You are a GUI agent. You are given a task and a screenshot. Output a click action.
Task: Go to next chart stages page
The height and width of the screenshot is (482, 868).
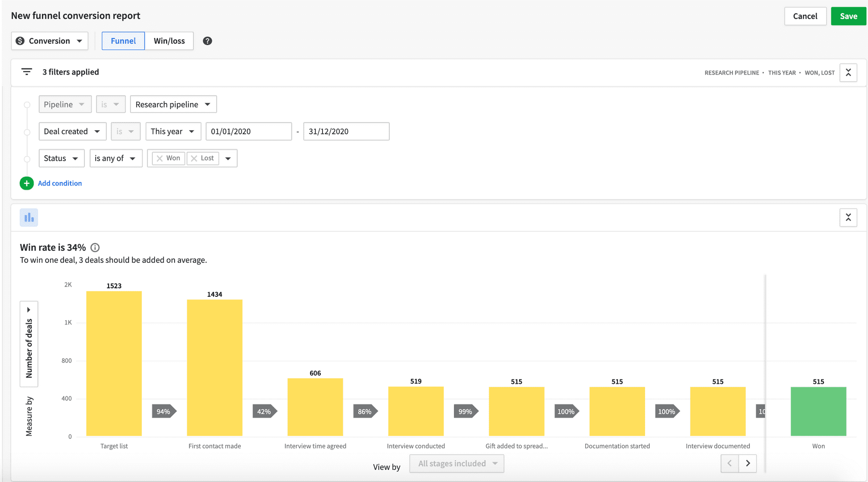pos(747,463)
